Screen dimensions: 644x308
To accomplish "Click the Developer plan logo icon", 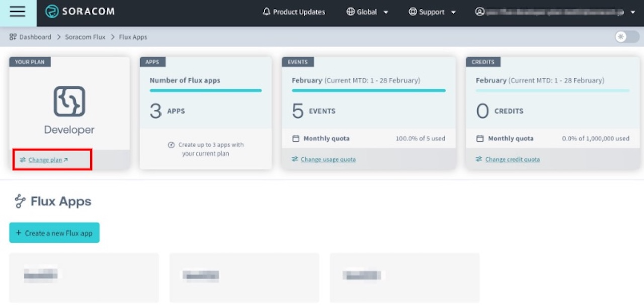I will pos(69,101).
